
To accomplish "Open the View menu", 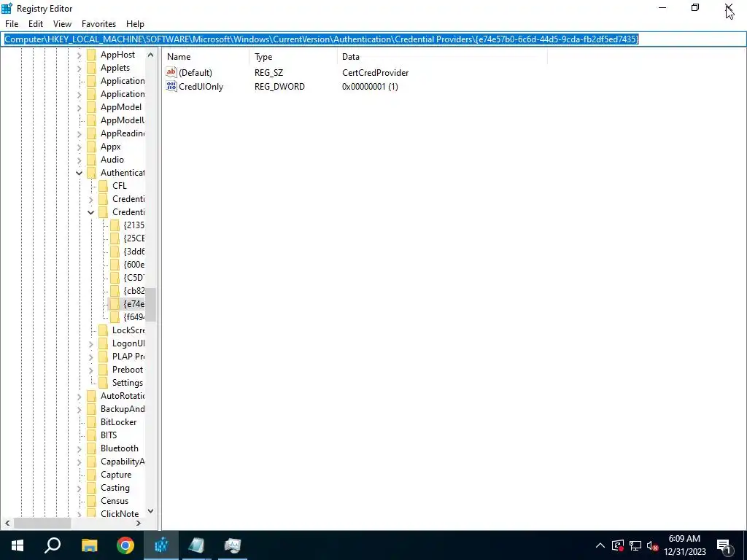I will point(63,24).
